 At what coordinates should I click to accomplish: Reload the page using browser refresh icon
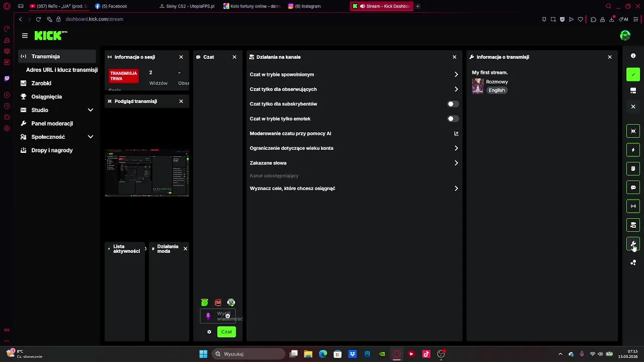(x=38, y=19)
